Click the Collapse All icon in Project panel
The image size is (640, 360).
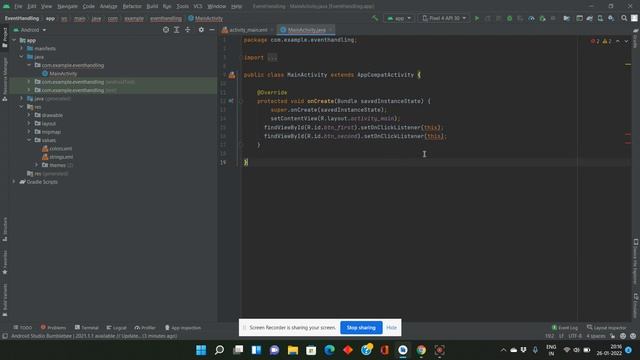(188, 30)
